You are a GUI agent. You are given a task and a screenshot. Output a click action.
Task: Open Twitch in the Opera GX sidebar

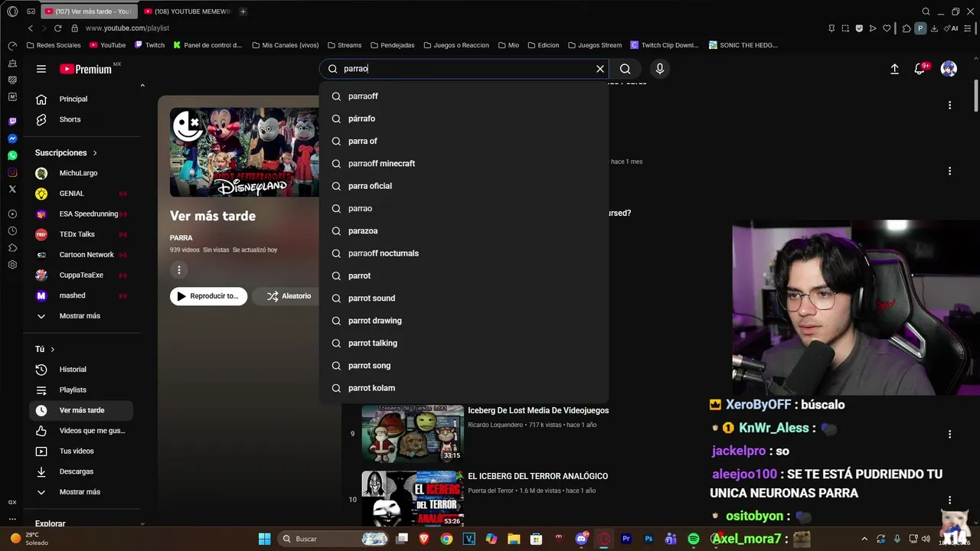pos(12,122)
